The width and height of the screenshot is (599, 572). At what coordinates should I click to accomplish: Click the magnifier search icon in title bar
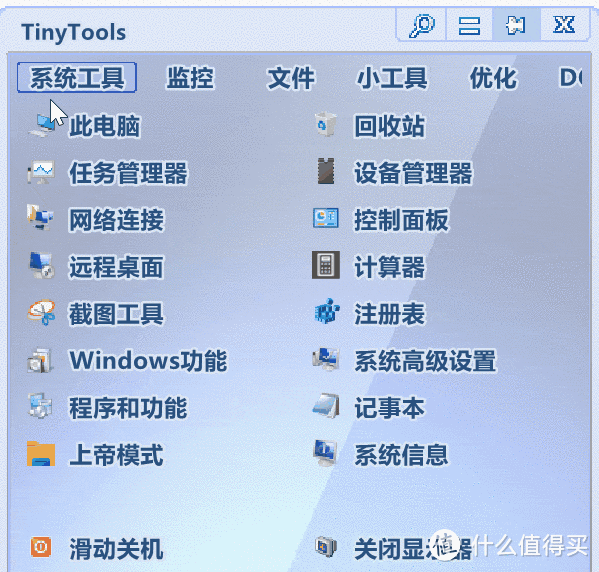coord(422,26)
